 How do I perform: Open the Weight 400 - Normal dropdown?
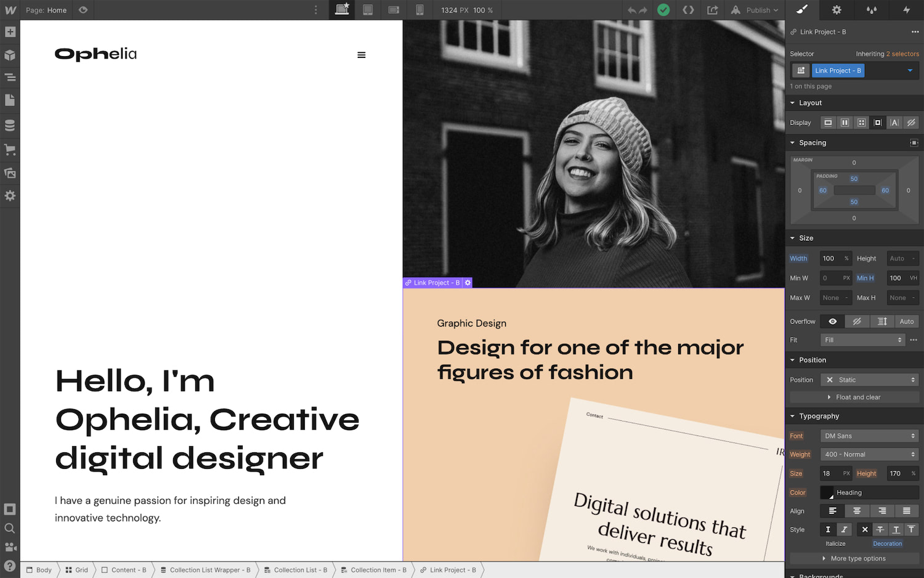[x=870, y=455]
